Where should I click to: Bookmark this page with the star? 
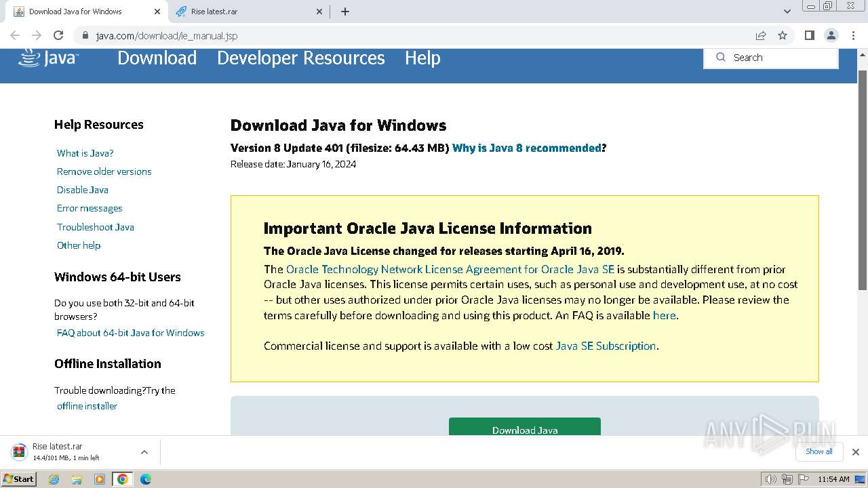coord(783,35)
